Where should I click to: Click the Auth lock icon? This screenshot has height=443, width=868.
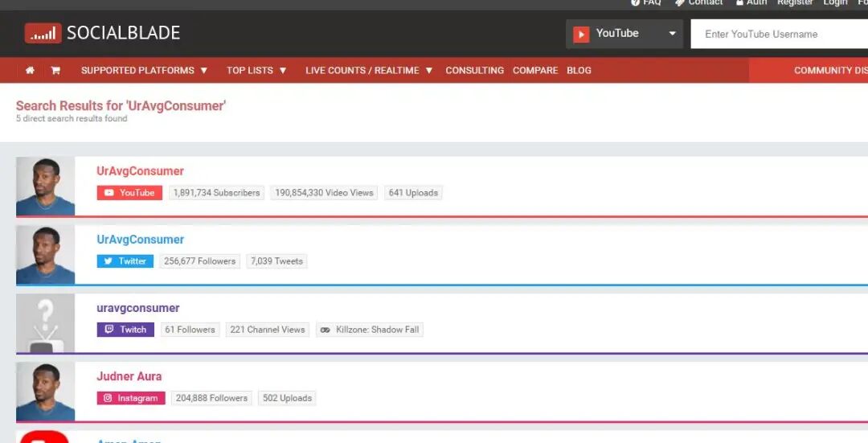(x=739, y=2)
